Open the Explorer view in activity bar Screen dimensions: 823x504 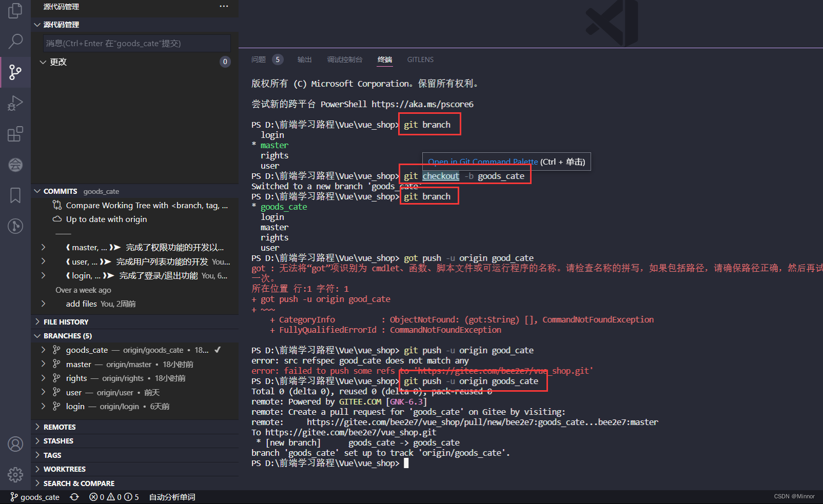(x=15, y=10)
